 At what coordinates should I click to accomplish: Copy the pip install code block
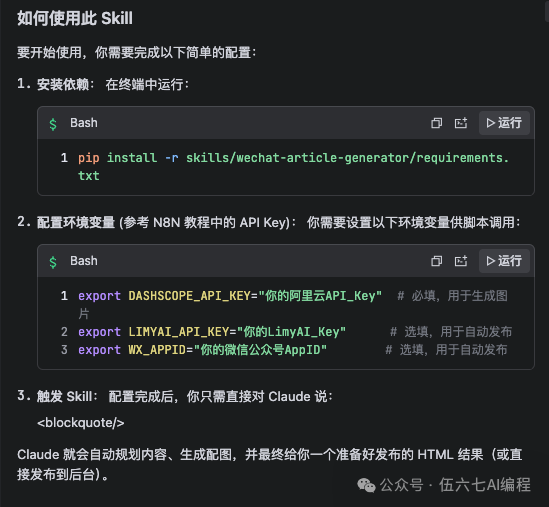[x=436, y=123]
